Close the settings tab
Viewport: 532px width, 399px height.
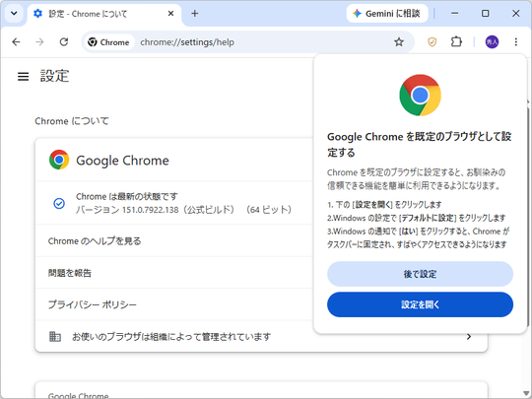[171, 14]
